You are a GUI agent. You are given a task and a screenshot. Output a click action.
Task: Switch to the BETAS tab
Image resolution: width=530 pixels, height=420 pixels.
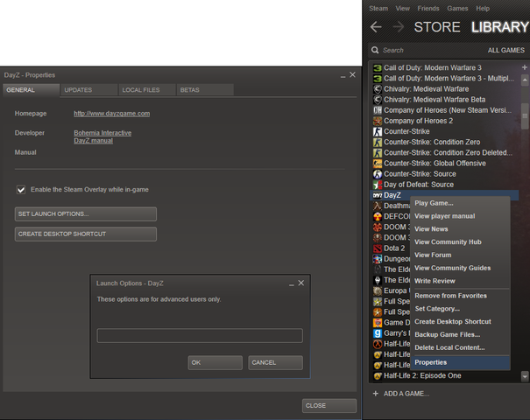pyautogui.click(x=205, y=90)
